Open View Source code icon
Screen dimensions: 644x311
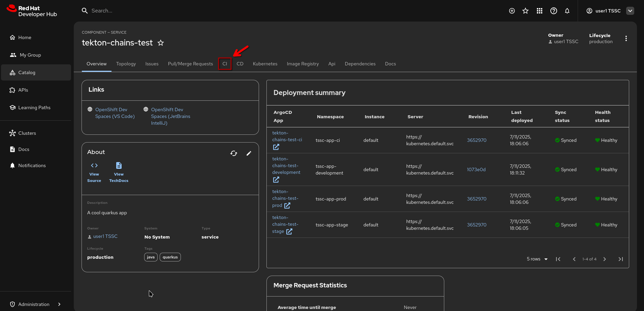click(x=94, y=165)
